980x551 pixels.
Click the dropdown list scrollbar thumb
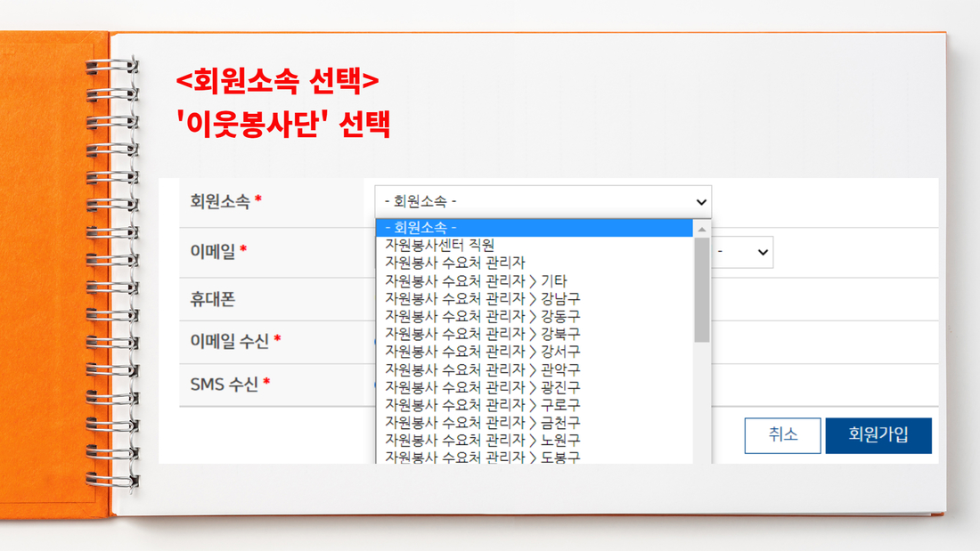[702, 290]
